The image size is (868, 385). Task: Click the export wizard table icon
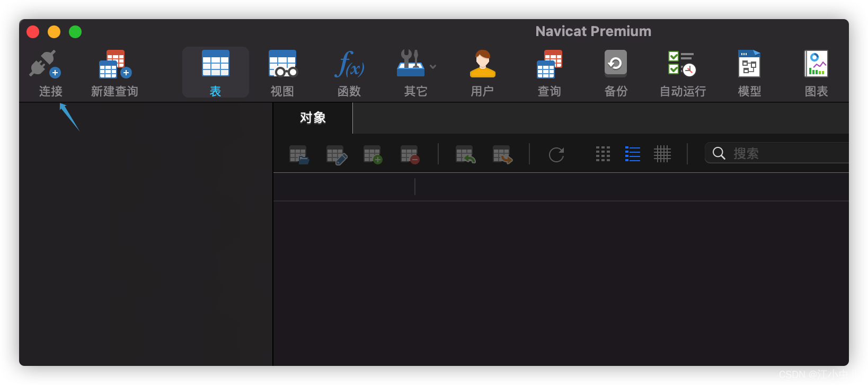coord(503,155)
